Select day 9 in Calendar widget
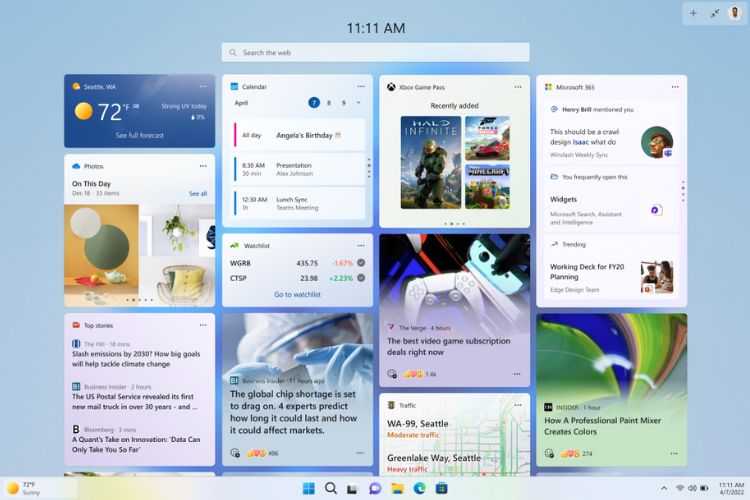Image resolution: width=750 pixels, height=500 pixels. tap(343, 103)
